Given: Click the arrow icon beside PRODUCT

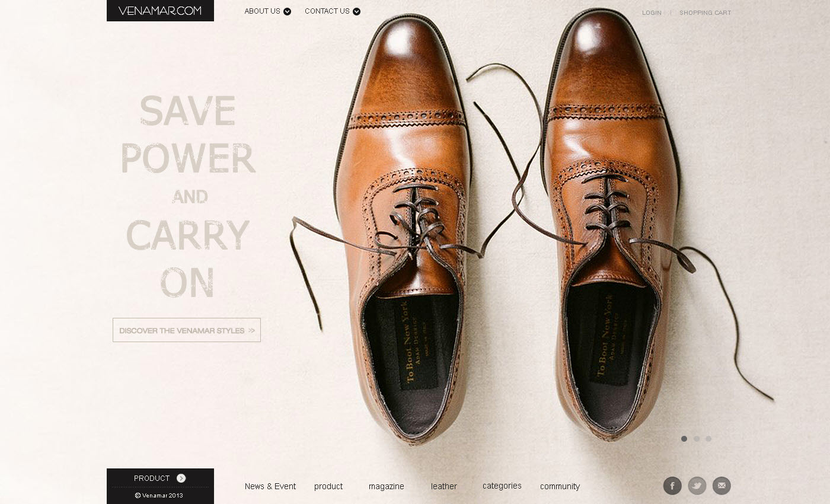Looking at the screenshot, I should 181,479.
